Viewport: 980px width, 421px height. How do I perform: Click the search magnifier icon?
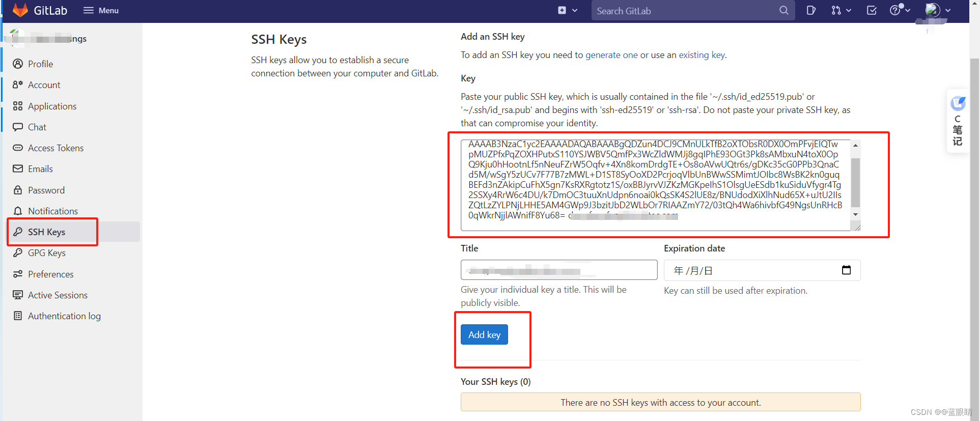coord(783,10)
